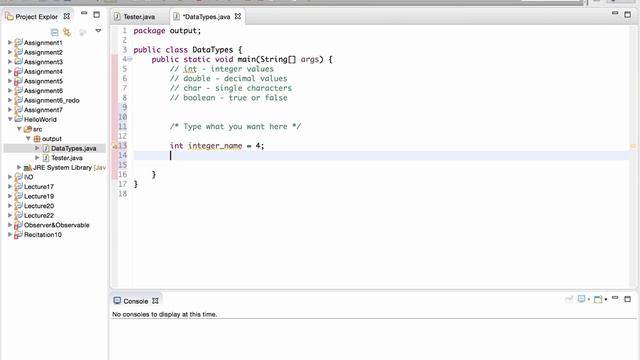
Task: Expand the Assignment2 project
Action: 10,52
